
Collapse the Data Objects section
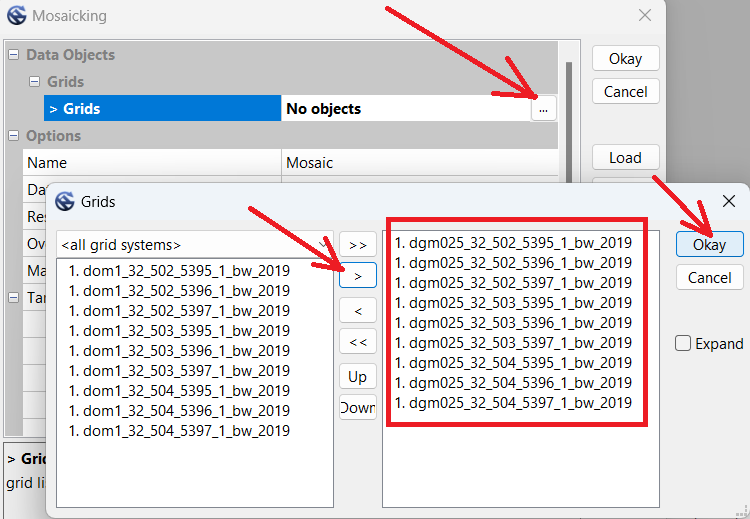click(14, 55)
